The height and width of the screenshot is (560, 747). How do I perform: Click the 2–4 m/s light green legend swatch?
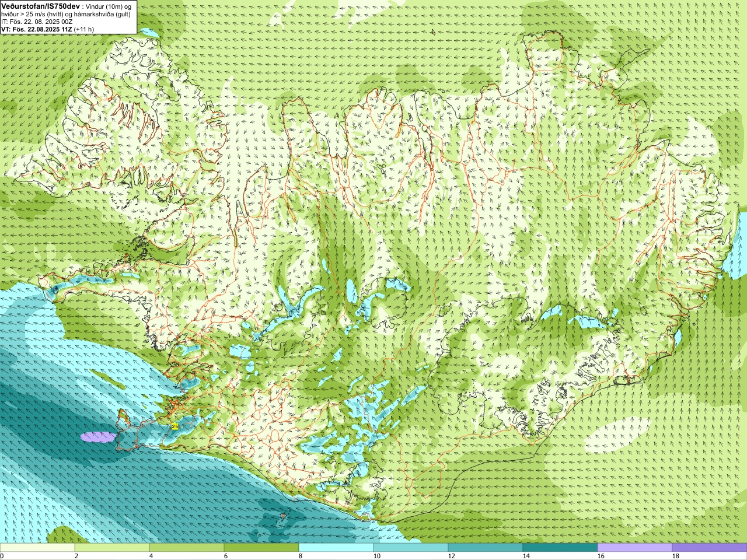(x=112, y=548)
